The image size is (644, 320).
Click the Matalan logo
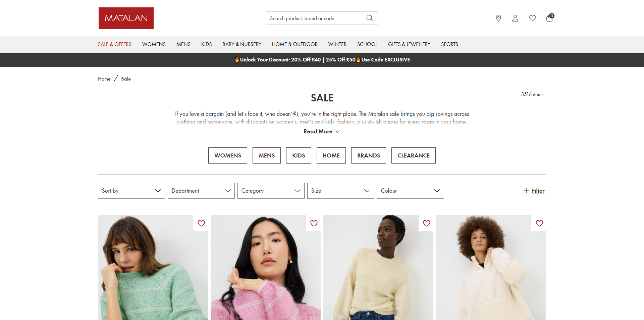126,18
